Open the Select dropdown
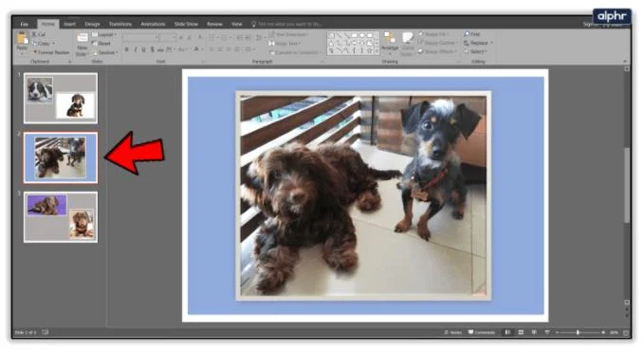 tap(475, 52)
